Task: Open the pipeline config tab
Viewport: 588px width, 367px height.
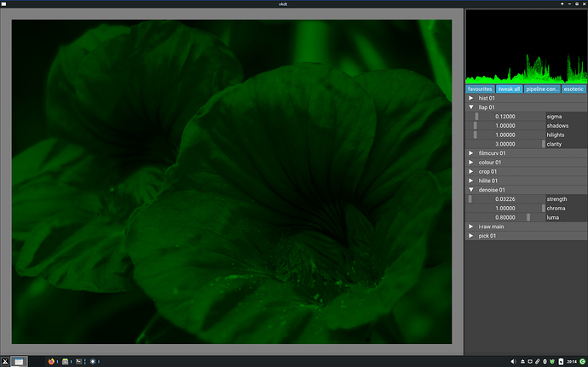Action: tap(542, 89)
